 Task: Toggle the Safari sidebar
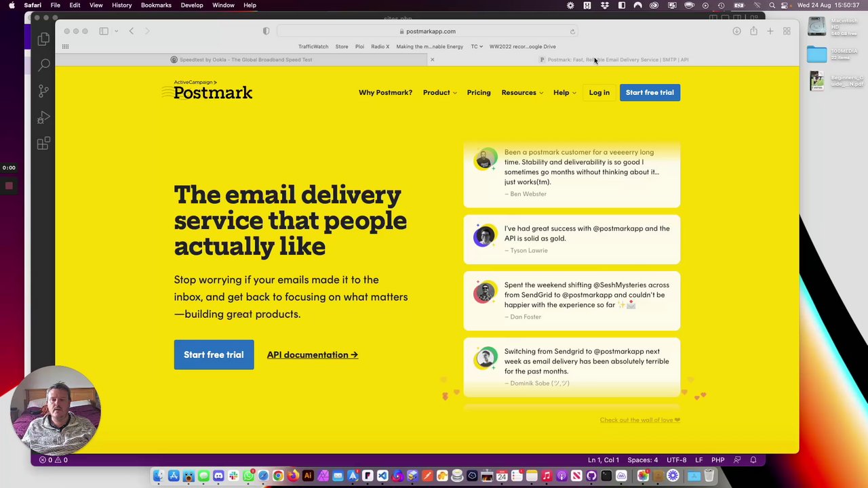click(104, 31)
